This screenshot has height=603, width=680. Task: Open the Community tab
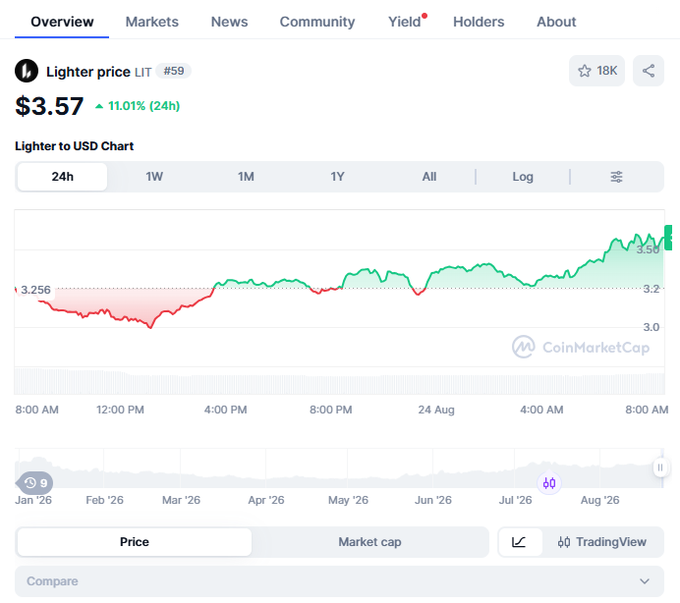pyautogui.click(x=317, y=22)
